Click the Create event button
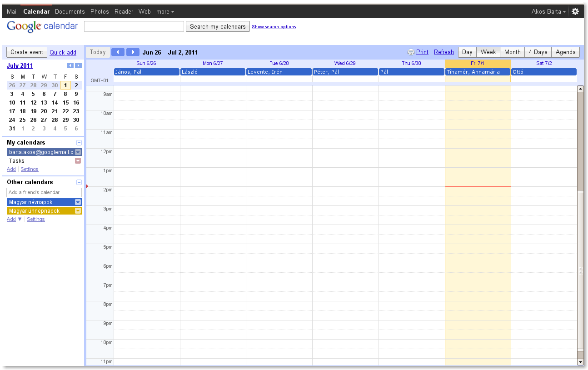This screenshot has height=370, width=588. pyautogui.click(x=26, y=52)
